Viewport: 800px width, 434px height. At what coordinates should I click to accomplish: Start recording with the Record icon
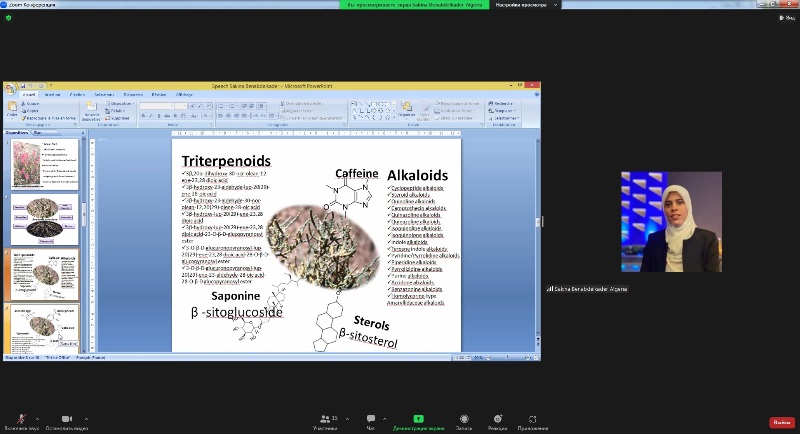point(464,420)
